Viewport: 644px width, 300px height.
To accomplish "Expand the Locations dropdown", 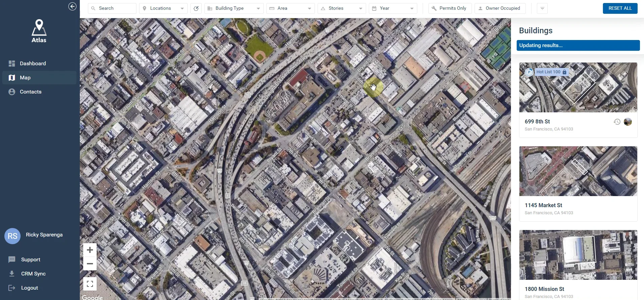I will pos(163,8).
